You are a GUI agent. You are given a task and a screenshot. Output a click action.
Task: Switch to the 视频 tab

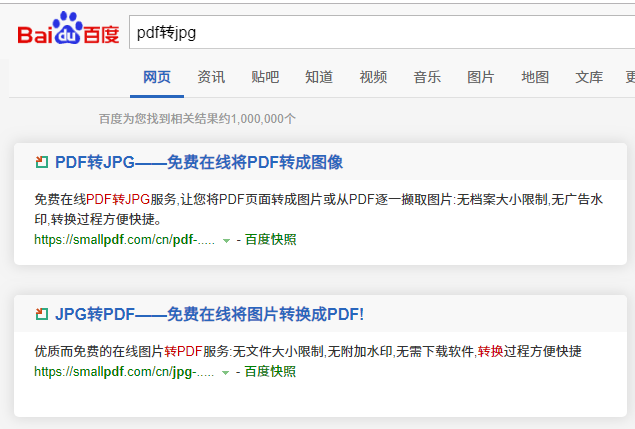click(x=373, y=77)
